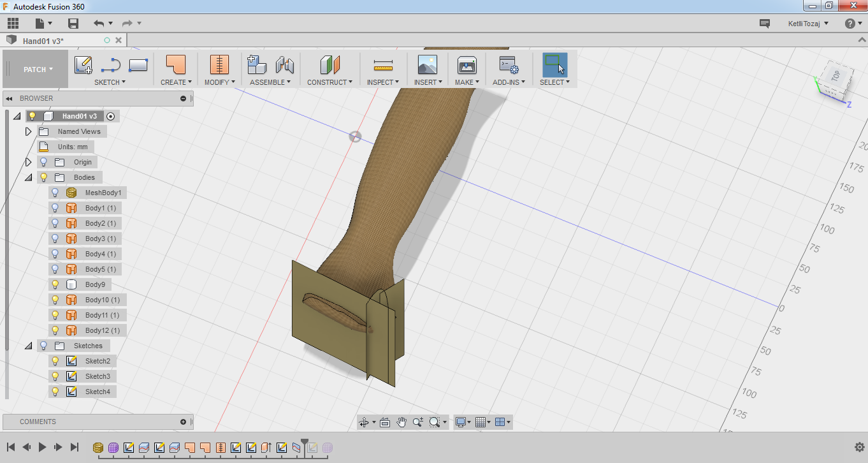This screenshot has height=463, width=868.
Task: Click the Select tool icon
Action: pos(554,65)
